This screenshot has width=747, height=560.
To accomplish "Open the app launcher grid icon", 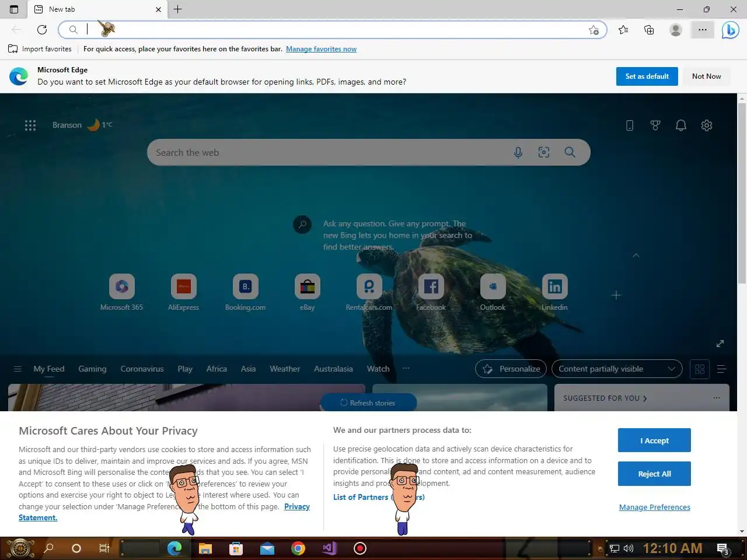I will pyautogui.click(x=30, y=125).
